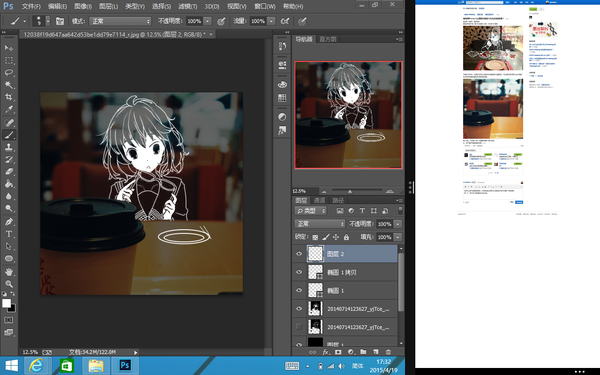This screenshot has height=375, width=600.
Task: Open the layer opacity dropdown arrow
Action: point(398,224)
